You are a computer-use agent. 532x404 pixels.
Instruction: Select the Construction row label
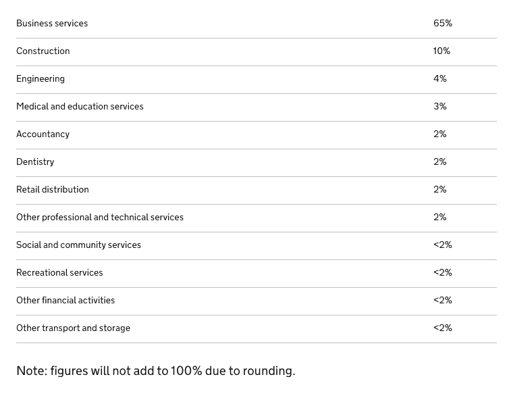[43, 51]
